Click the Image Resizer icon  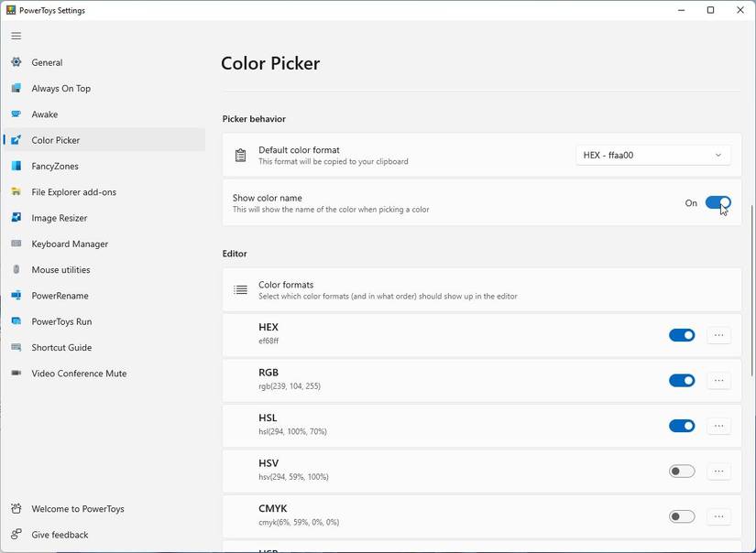click(16, 217)
